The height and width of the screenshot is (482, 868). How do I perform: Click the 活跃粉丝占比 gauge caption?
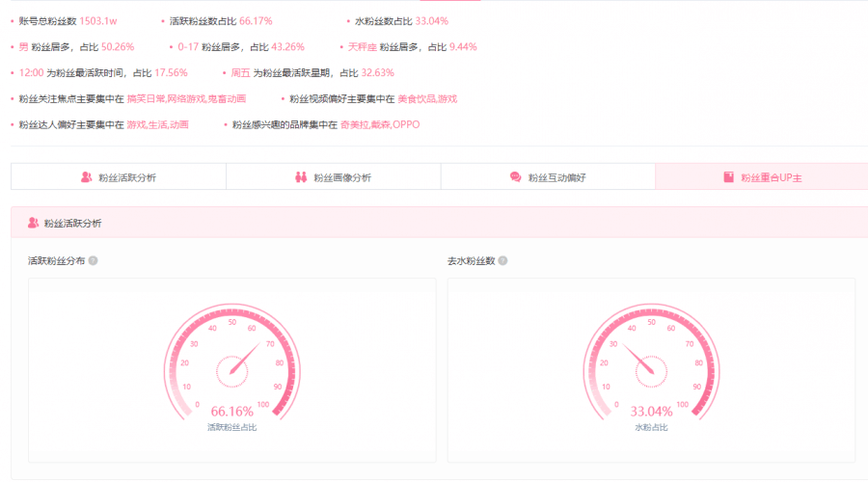click(x=231, y=427)
